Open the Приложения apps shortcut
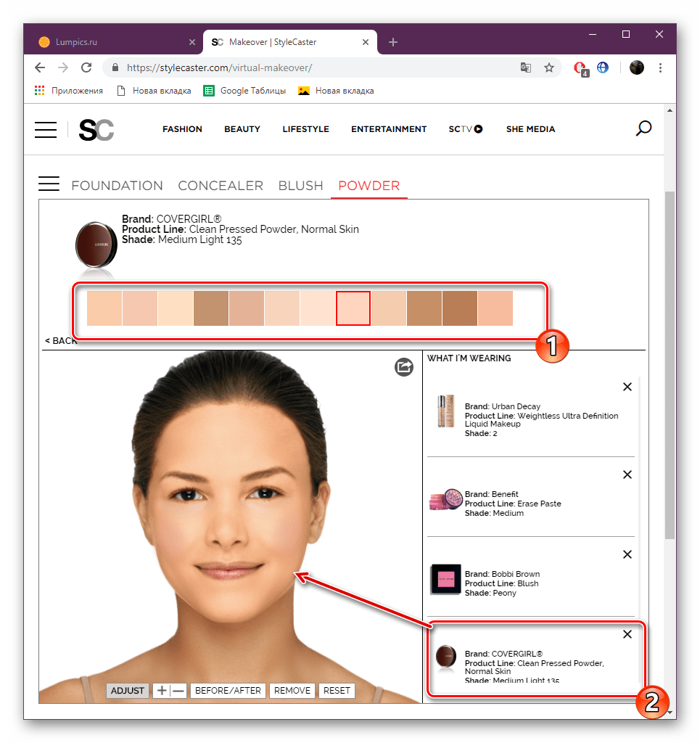 69,91
